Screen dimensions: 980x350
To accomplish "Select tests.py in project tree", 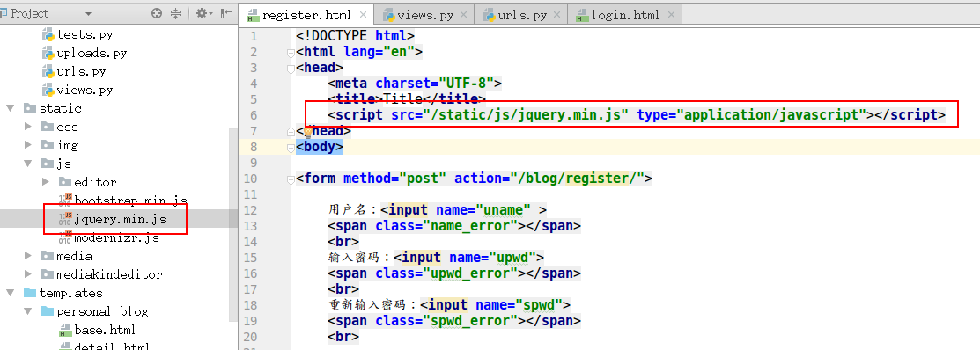I will tap(85, 35).
